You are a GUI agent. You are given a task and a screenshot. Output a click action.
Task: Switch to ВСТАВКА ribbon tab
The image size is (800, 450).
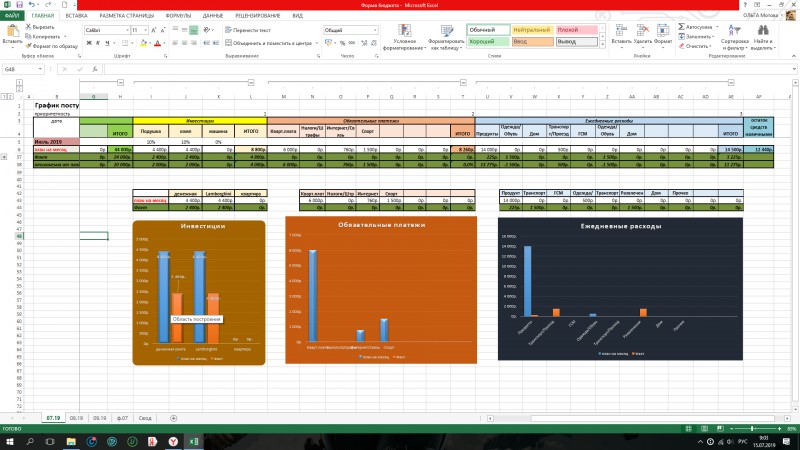tap(77, 16)
